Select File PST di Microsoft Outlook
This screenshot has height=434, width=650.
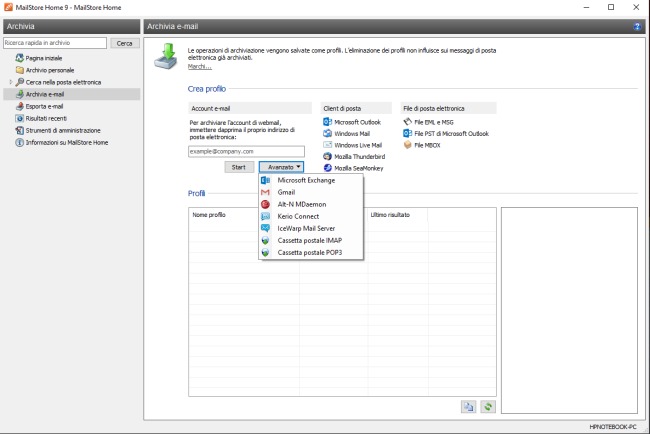[x=451, y=134]
